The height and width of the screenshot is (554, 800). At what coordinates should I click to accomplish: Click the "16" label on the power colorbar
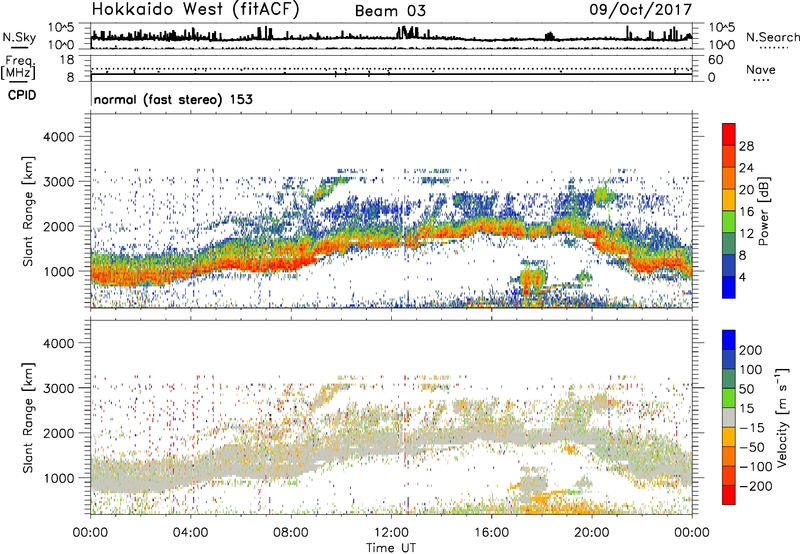746,212
